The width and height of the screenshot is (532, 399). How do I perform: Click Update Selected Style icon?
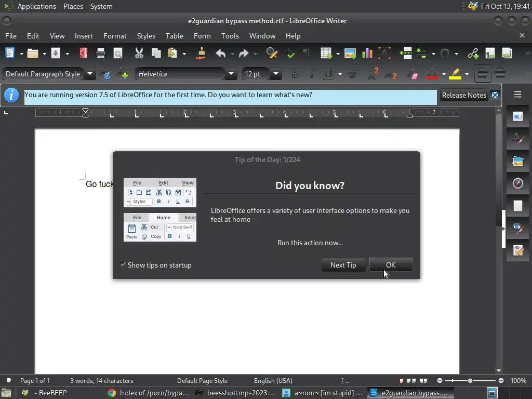pos(105,74)
